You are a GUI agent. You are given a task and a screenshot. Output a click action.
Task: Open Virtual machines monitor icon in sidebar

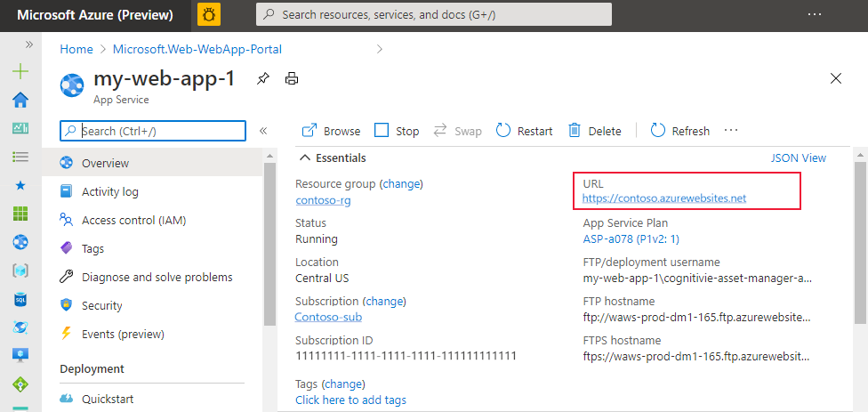[x=20, y=355]
